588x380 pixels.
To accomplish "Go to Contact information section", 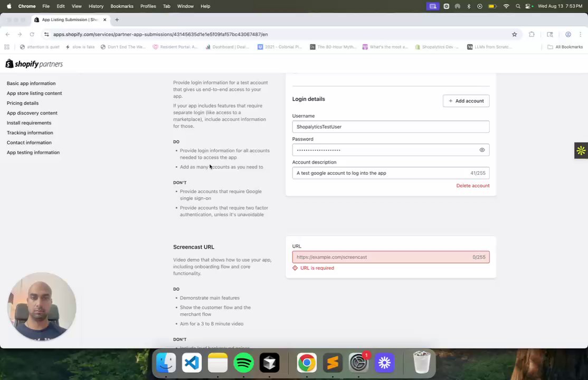I will (29, 142).
